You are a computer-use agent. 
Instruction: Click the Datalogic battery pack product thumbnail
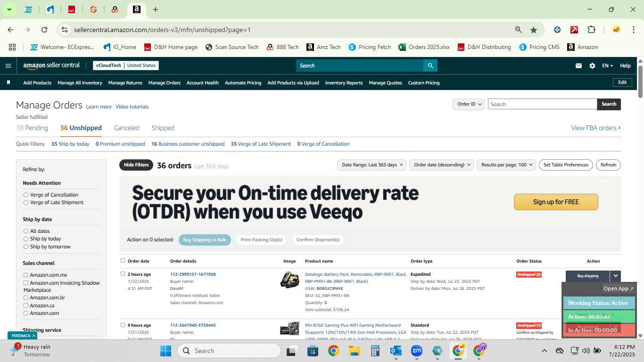(x=289, y=280)
